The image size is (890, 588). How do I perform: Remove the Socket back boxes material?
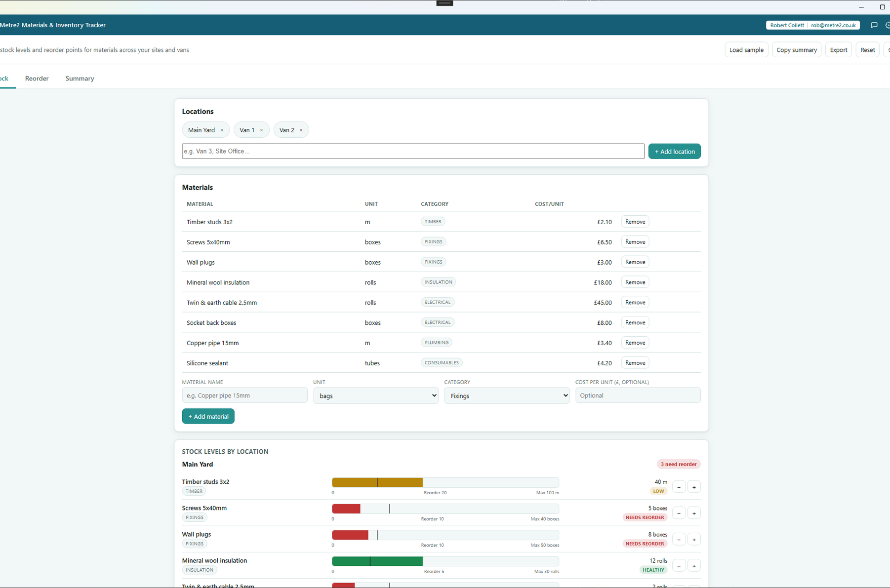tap(635, 322)
